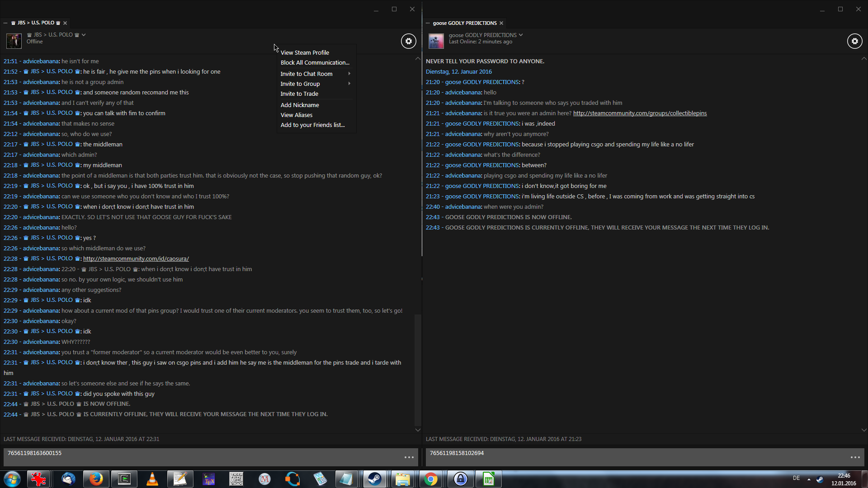The width and height of the screenshot is (868, 488).
Task: Open Google Chrome from the taskbar
Action: (x=431, y=479)
